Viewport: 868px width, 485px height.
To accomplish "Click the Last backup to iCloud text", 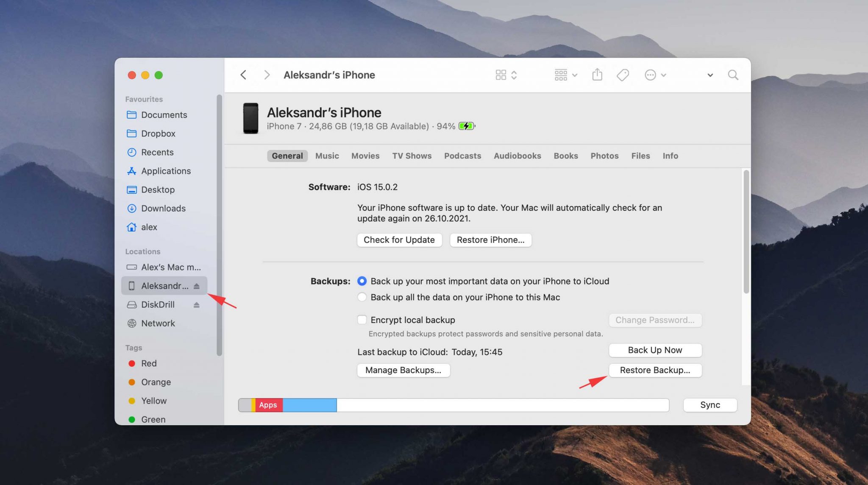I will [430, 352].
